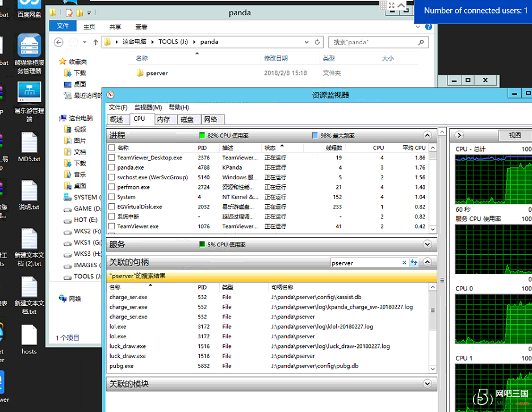
Task: Click the Explorer up-one-level arrow
Action: 96,42
